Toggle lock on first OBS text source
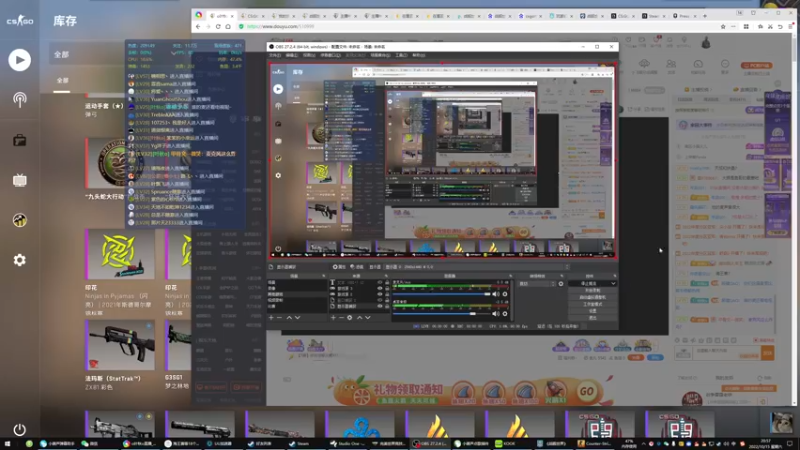800x450 pixels. [x=387, y=282]
